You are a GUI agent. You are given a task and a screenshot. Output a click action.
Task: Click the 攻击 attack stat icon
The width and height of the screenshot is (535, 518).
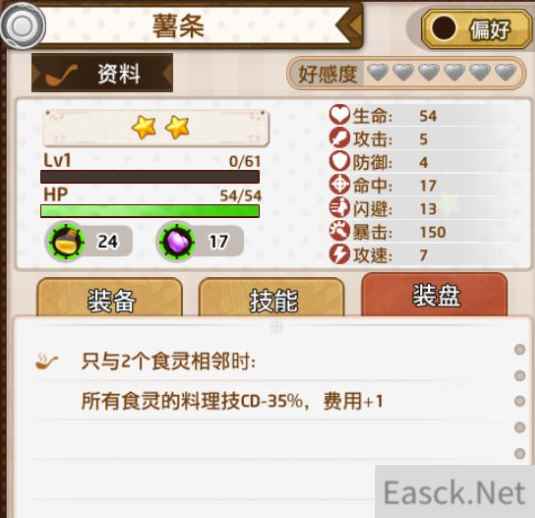click(x=339, y=138)
